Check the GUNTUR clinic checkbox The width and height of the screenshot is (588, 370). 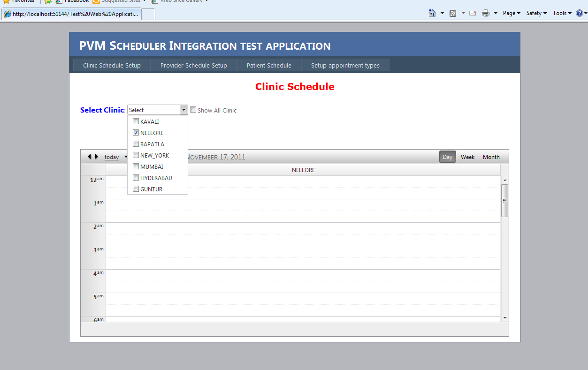[136, 189]
